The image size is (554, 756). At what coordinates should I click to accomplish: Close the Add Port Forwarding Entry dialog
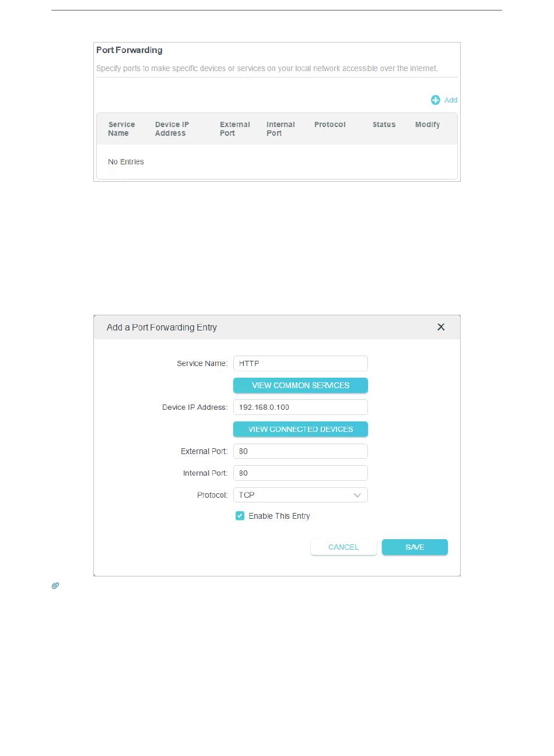point(441,327)
